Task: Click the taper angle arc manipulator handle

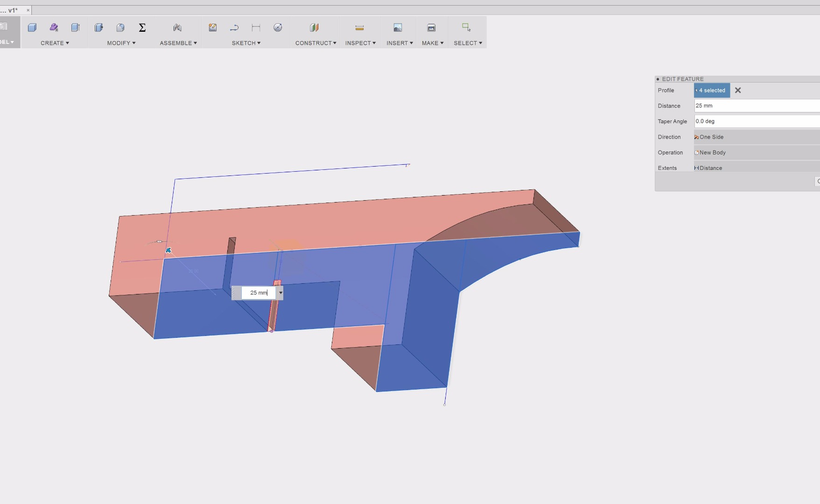Action: coord(159,242)
